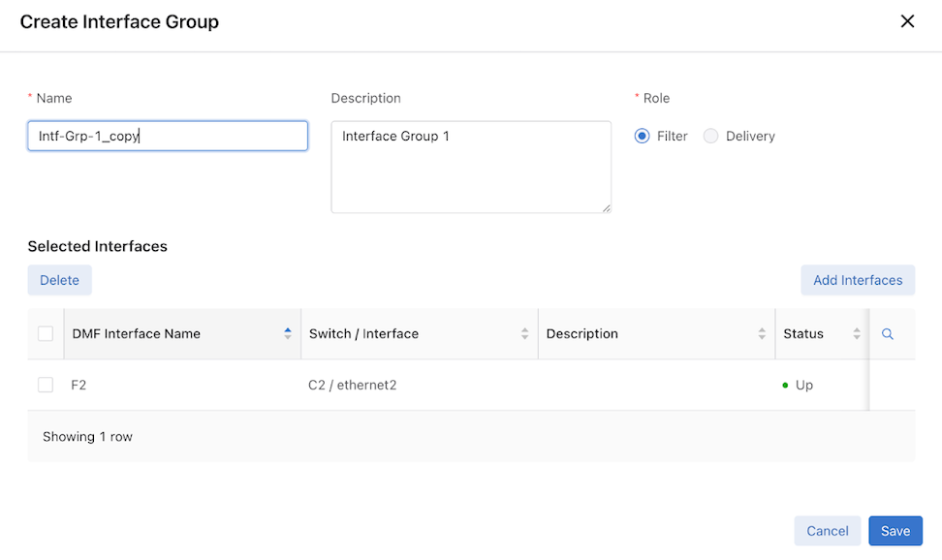Open the table search icon

(887, 334)
